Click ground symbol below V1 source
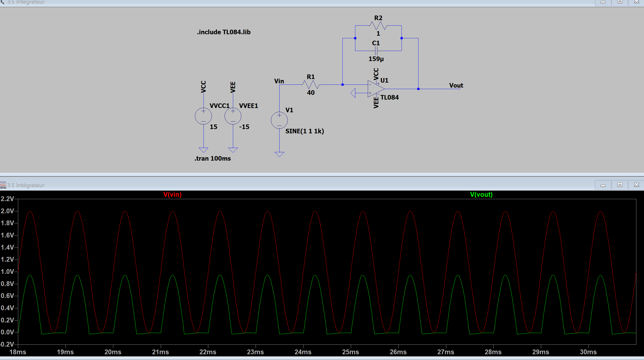The width and height of the screenshot is (644, 360). point(279,154)
